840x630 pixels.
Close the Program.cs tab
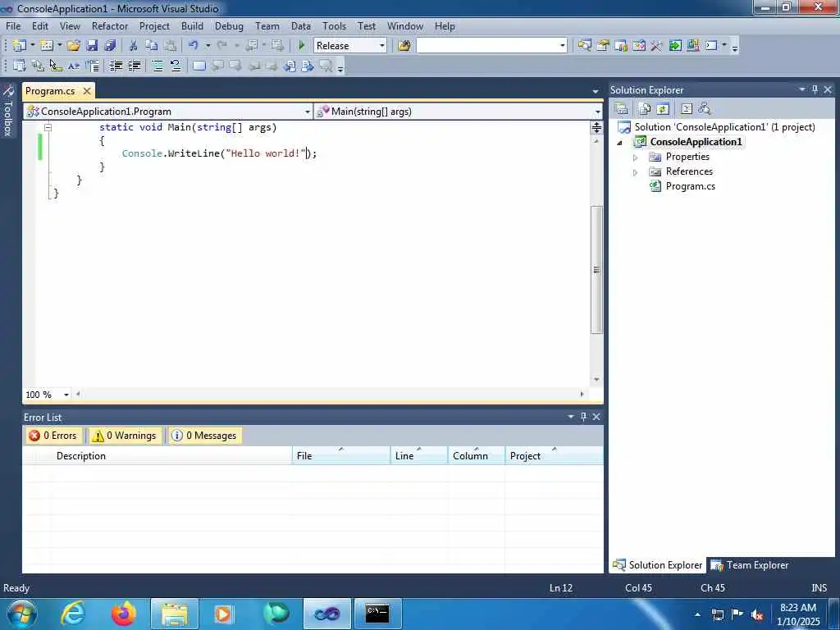(87, 90)
